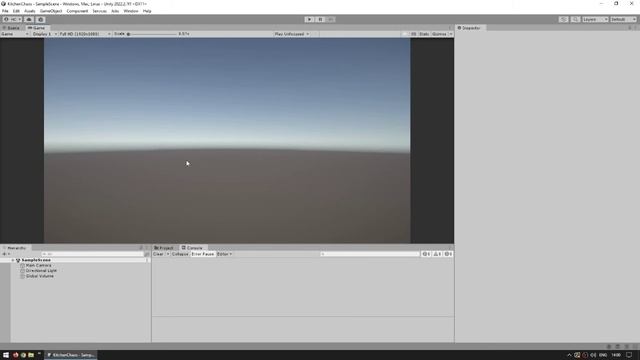The height and width of the screenshot is (360, 640).
Task: Toggle Console error messages filter
Action: click(448, 254)
